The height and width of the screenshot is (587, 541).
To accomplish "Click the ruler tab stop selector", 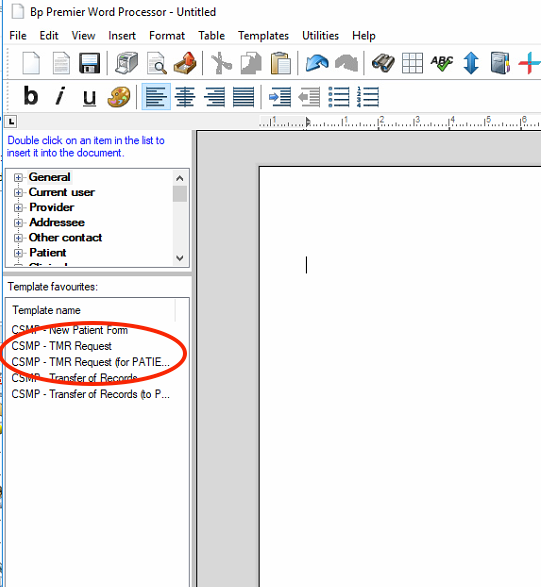I will point(11,122).
